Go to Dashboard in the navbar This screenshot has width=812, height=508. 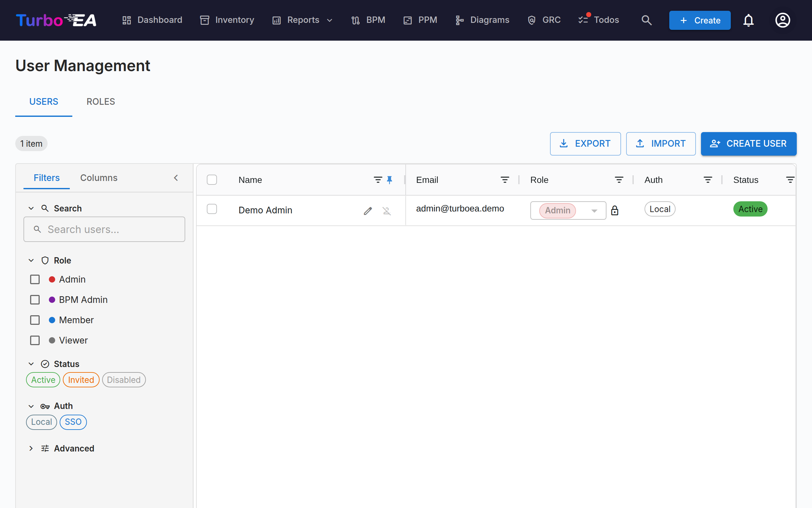(x=152, y=20)
